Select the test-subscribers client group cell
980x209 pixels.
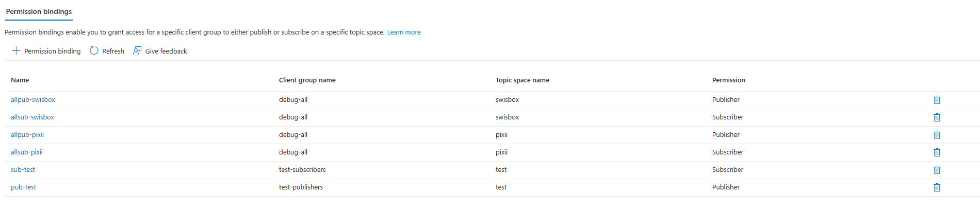tap(302, 169)
